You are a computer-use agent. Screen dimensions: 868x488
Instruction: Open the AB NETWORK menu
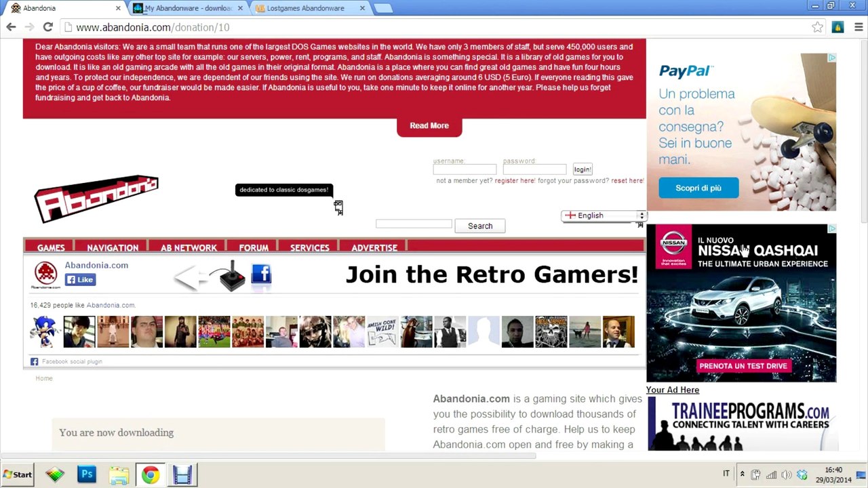pyautogui.click(x=189, y=248)
